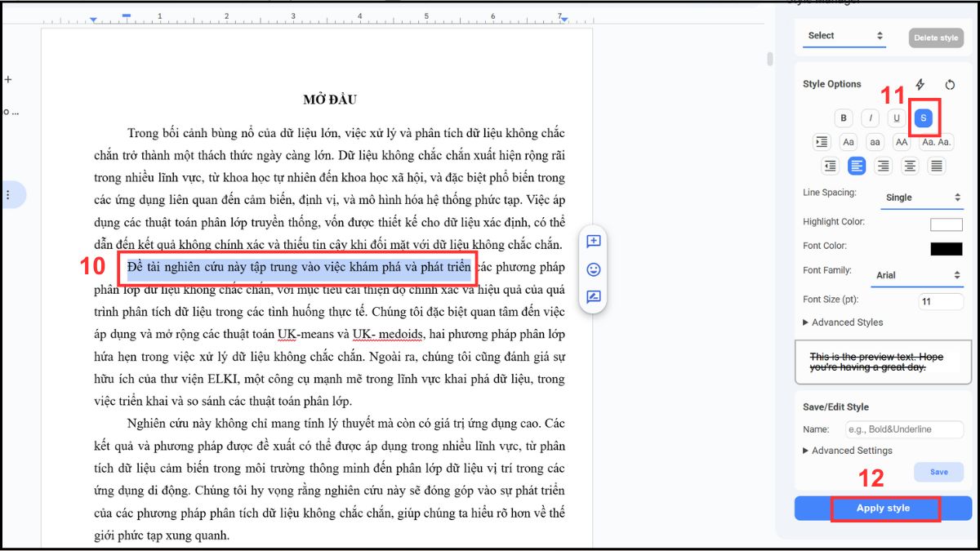Screen dimensions: 980x551
Task: Select the center alignment icon
Action: pyautogui.click(x=910, y=166)
